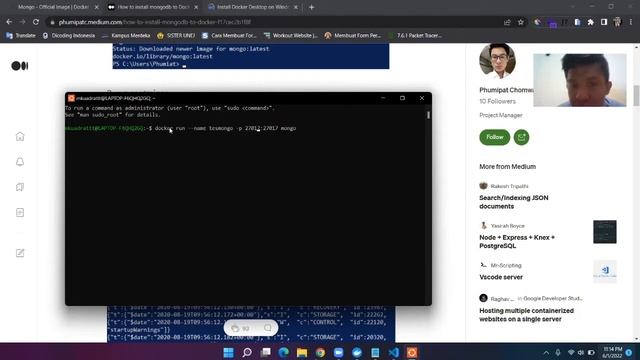640x360 pixels.
Task: Go back using the browser back arrow
Action: pyautogui.click(x=9, y=22)
